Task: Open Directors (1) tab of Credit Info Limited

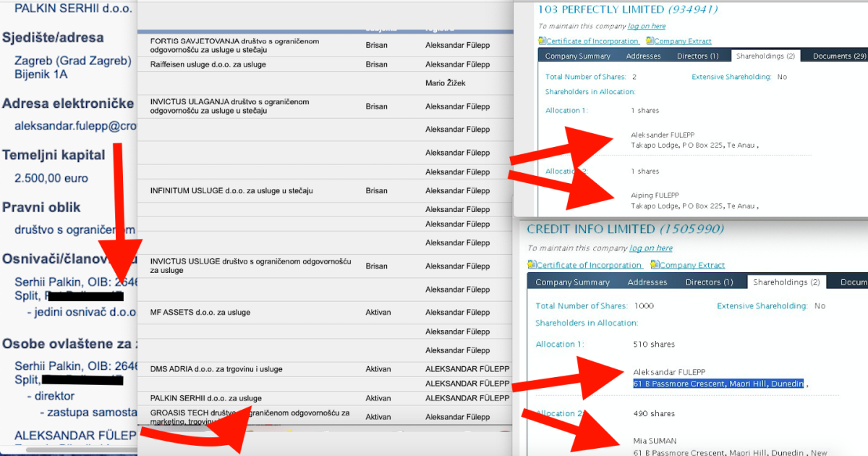Action: pyautogui.click(x=709, y=282)
